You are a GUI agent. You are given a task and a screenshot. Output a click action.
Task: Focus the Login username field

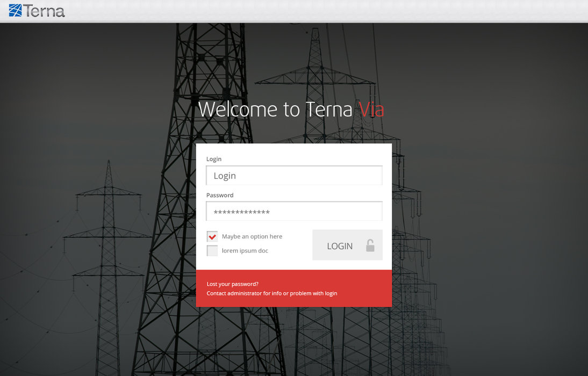tap(294, 176)
